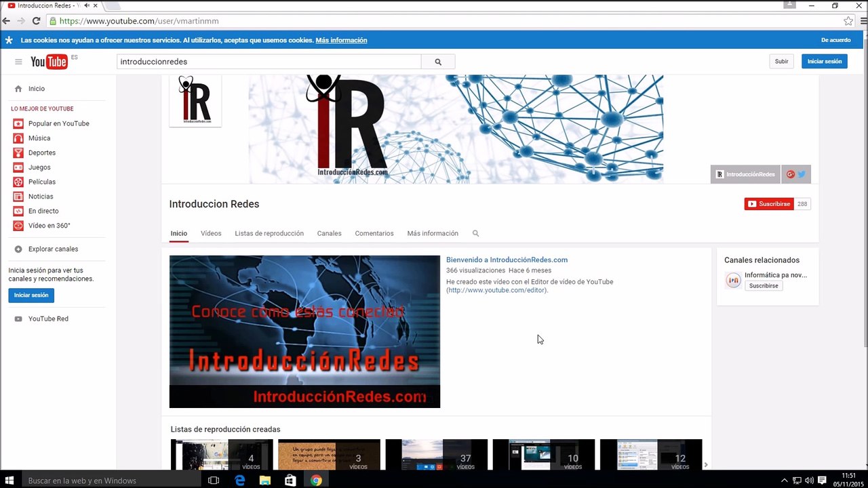Open Bienvenido a IntroducciónRedes.com video title

click(507, 260)
